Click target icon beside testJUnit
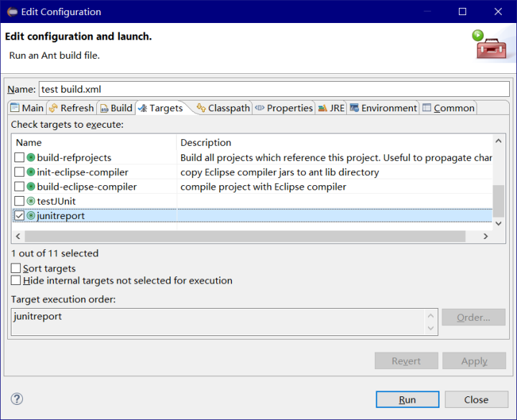The height and width of the screenshot is (420, 517). (x=31, y=201)
